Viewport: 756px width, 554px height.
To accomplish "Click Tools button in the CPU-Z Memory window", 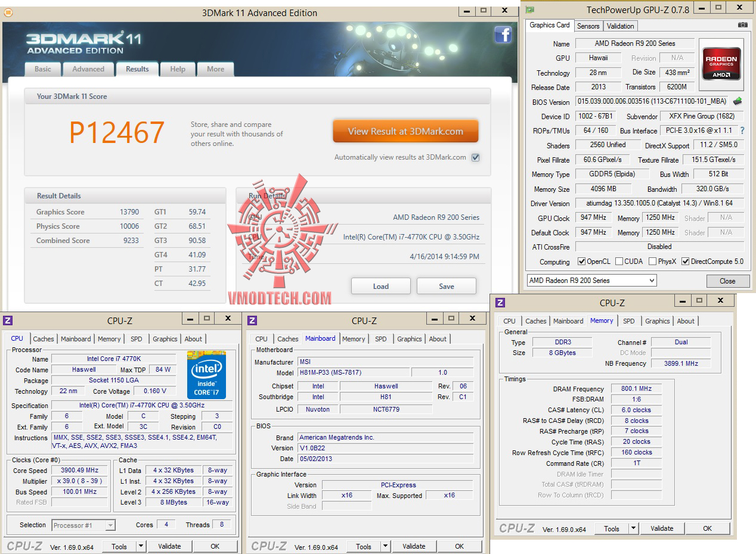I will (x=612, y=528).
